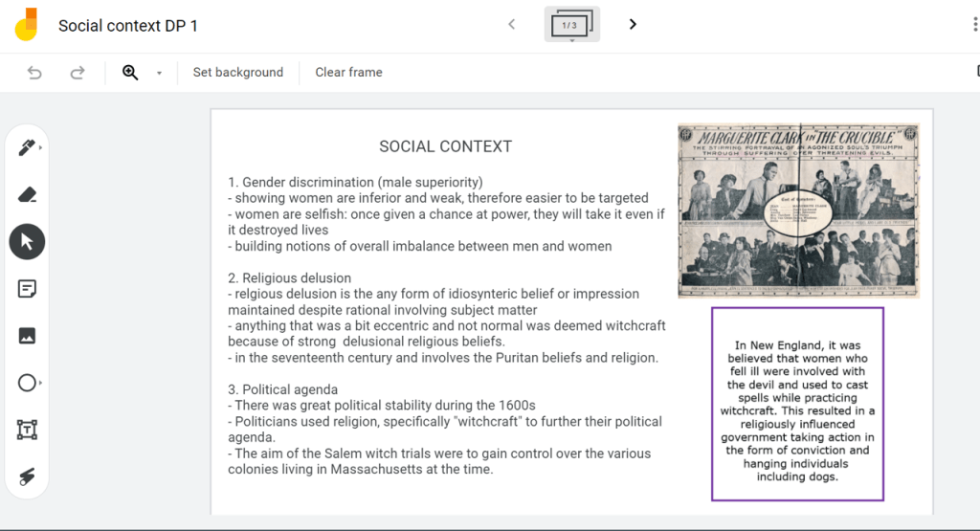Activate the Laser pointer tool
The height and width of the screenshot is (531, 980).
[27, 476]
